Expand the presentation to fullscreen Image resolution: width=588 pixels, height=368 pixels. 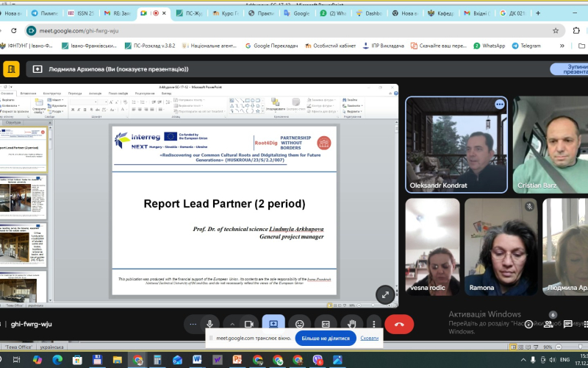[384, 294]
